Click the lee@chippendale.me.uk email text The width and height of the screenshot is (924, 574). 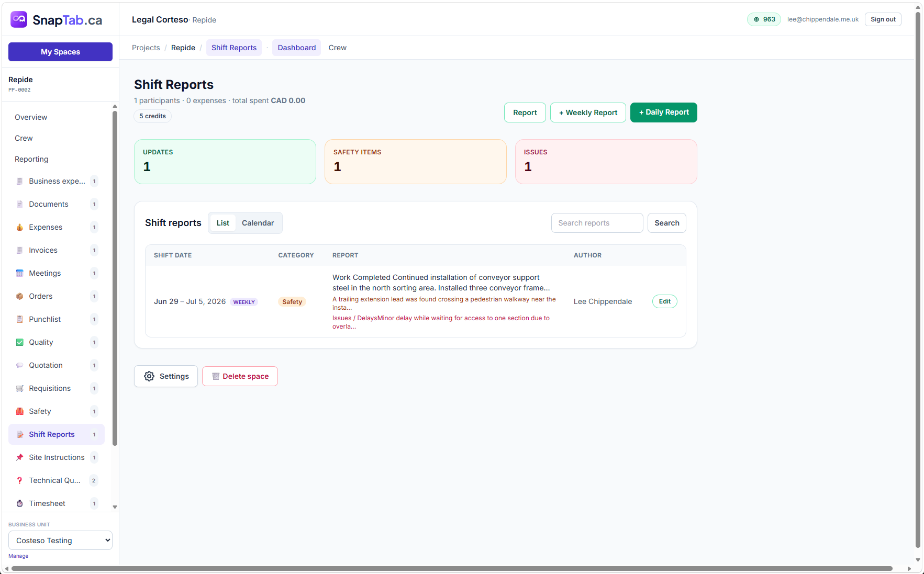(x=823, y=19)
